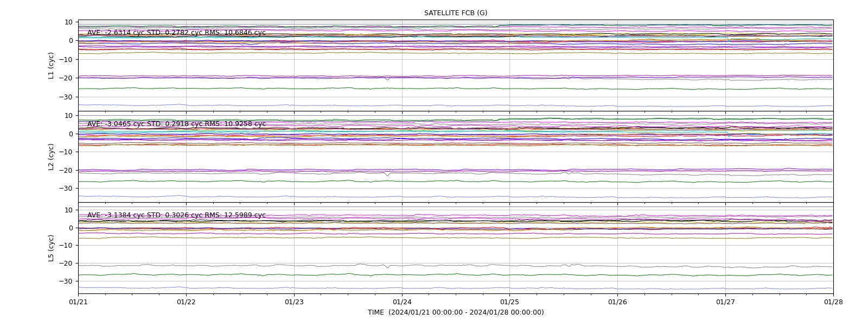This screenshot has height=326, width=868.
Task: Click the 01/28 x-axis tick label
Action: tap(833, 302)
